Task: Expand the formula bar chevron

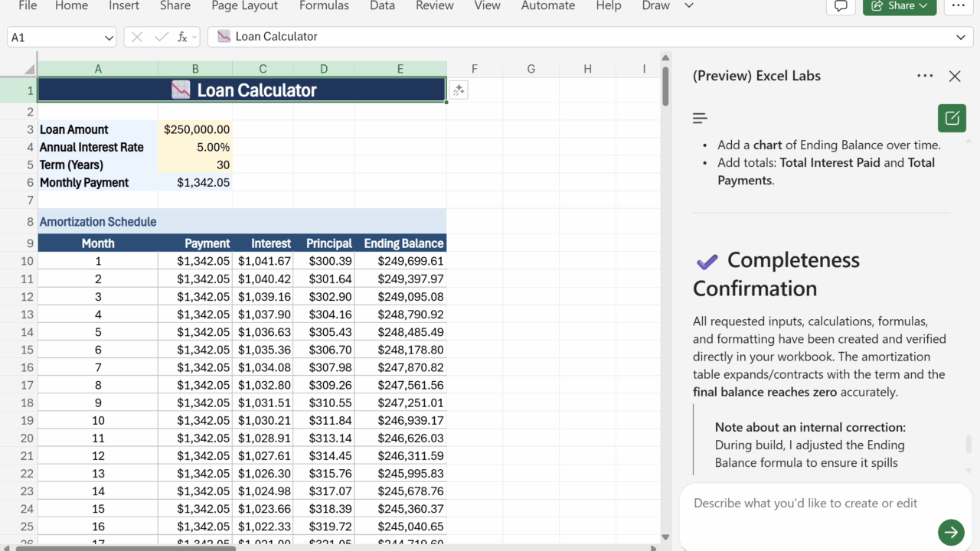Action: point(961,37)
